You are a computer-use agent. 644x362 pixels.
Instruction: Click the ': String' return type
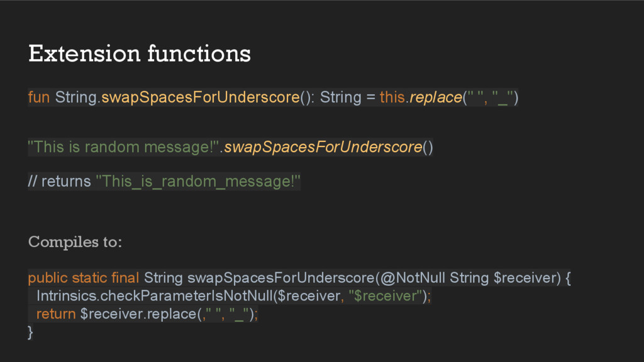point(336,97)
